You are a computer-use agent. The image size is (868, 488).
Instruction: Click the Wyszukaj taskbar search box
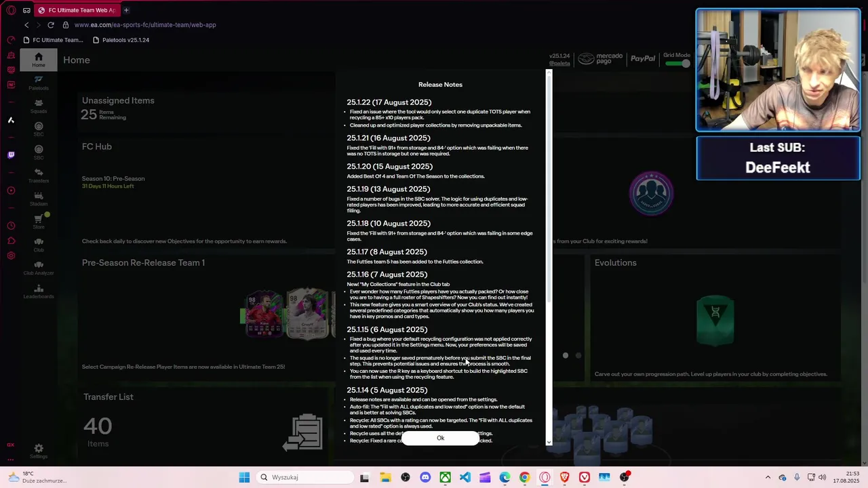point(304,477)
